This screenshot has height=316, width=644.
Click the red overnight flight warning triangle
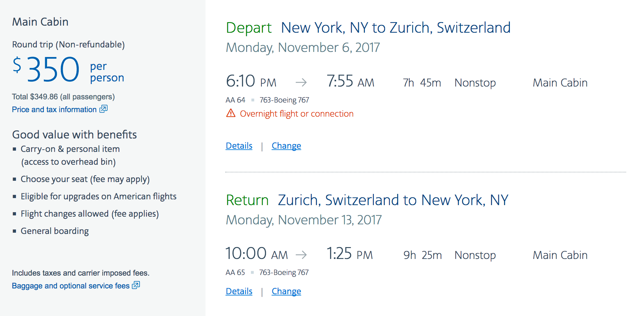point(231,113)
